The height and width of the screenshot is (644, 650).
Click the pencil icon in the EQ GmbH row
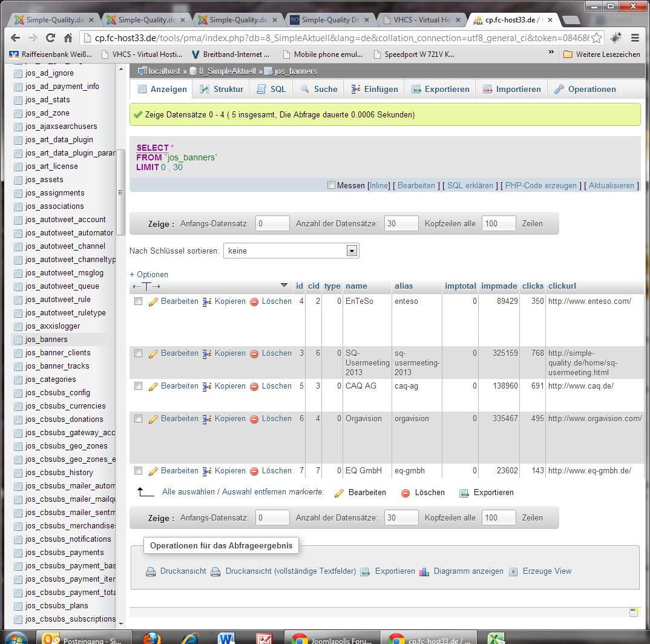pos(153,471)
